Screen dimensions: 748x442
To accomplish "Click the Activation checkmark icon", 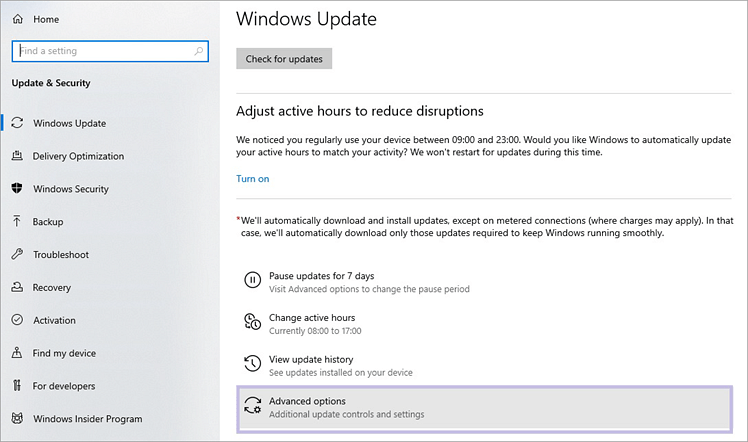I will pos(17,321).
